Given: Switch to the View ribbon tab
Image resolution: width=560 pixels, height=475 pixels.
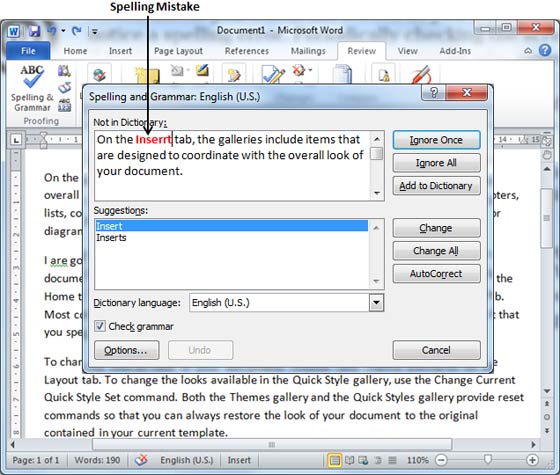Looking at the screenshot, I should pyautogui.click(x=408, y=51).
